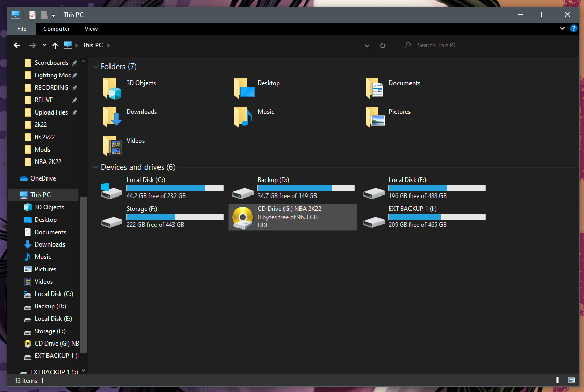Click "0 bytes free of 96.3 GB" text
This screenshot has width=584, height=392.
[288, 217]
